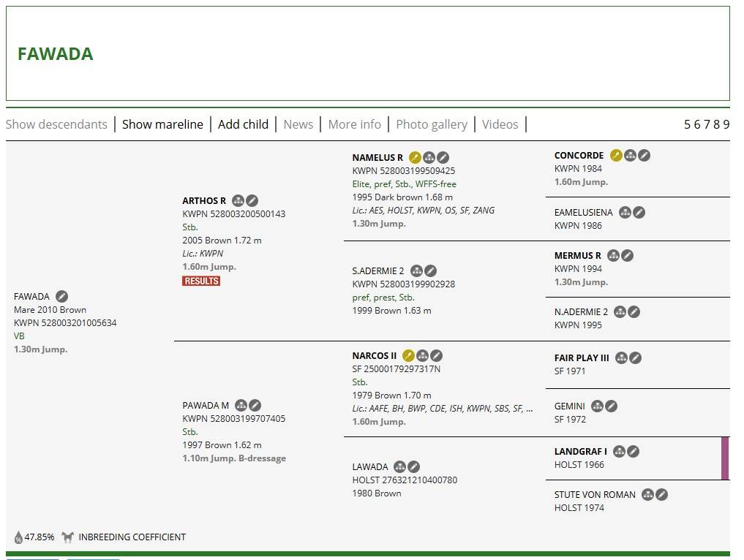
Task: Set pedigree depth to 5 generations
Action: coord(688,124)
